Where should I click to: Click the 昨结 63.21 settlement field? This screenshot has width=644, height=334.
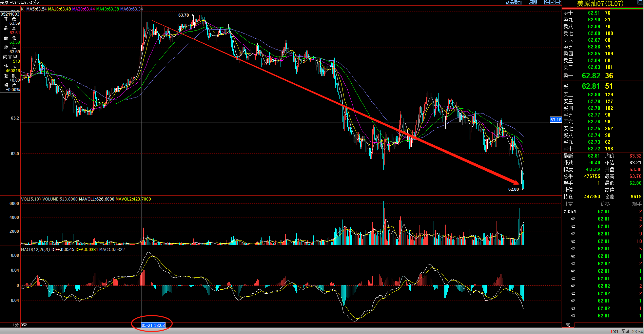[623, 163]
